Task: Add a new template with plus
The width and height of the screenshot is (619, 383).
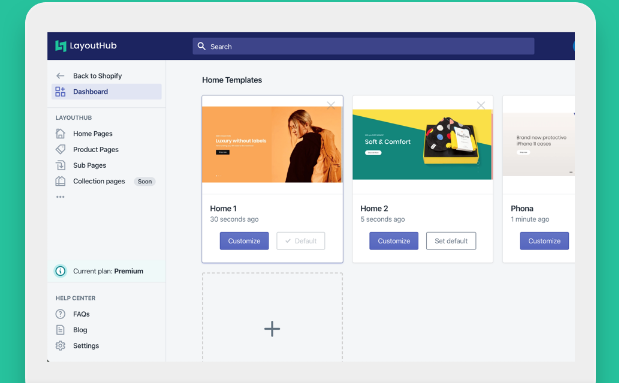Action: (272, 329)
